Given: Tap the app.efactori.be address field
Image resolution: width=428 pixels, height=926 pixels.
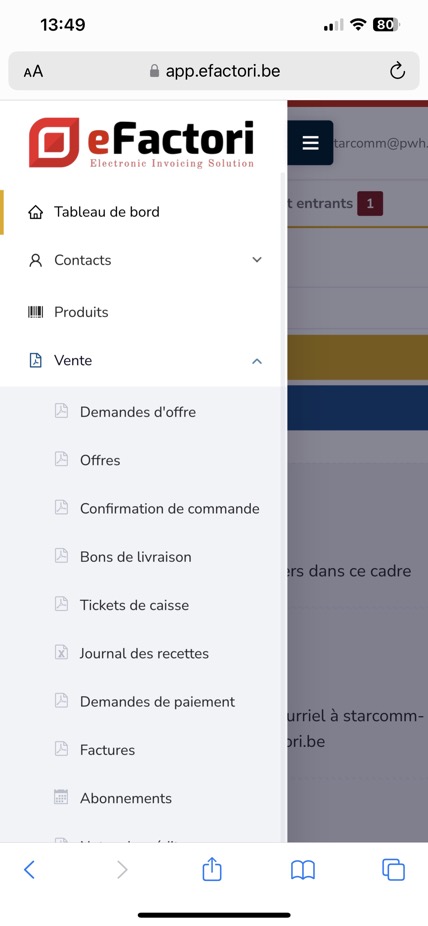Looking at the screenshot, I should (214, 71).
